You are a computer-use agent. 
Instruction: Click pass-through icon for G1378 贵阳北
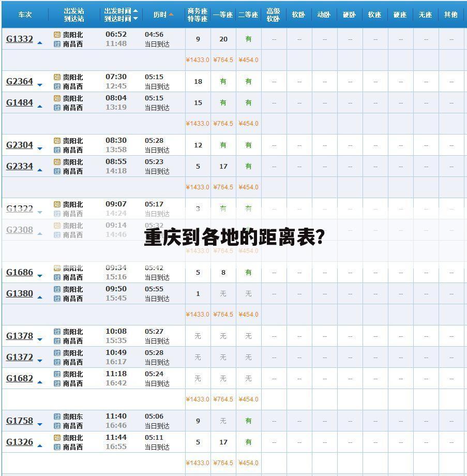point(57,332)
